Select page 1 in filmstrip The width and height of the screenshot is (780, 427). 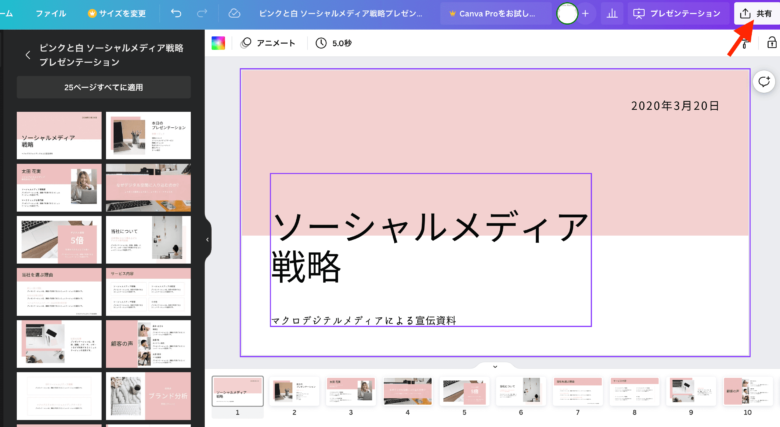pyautogui.click(x=237, y=391)
